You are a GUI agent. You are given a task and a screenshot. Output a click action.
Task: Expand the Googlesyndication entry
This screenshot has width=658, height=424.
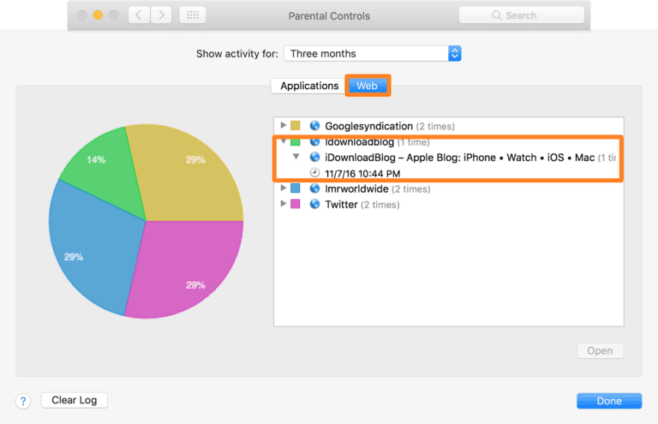[x=282, y=126]
